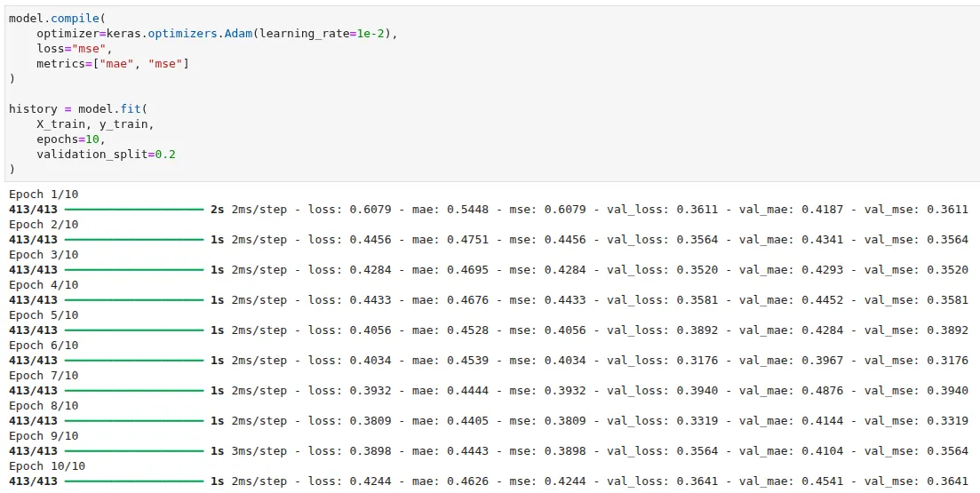Click the '3ms/step' value in Epoch 9
This screenshot has height=493, width=980.
point(259,451)
